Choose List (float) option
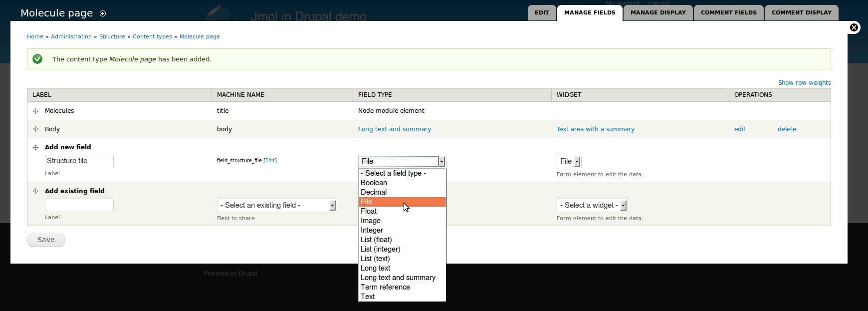The image size is (868, 311). click(402, 240)
